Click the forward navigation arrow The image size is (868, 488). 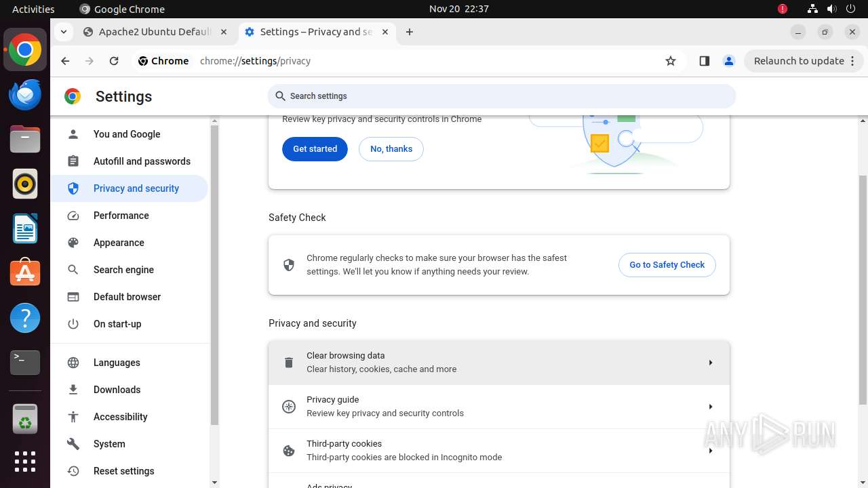click(x=90, y=61)
